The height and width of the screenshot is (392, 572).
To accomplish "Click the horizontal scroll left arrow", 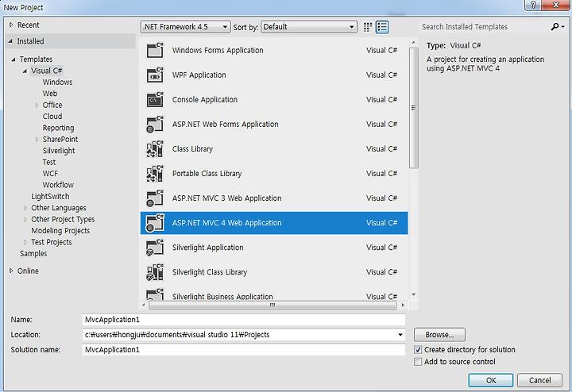I will click(x=143, y=305).
